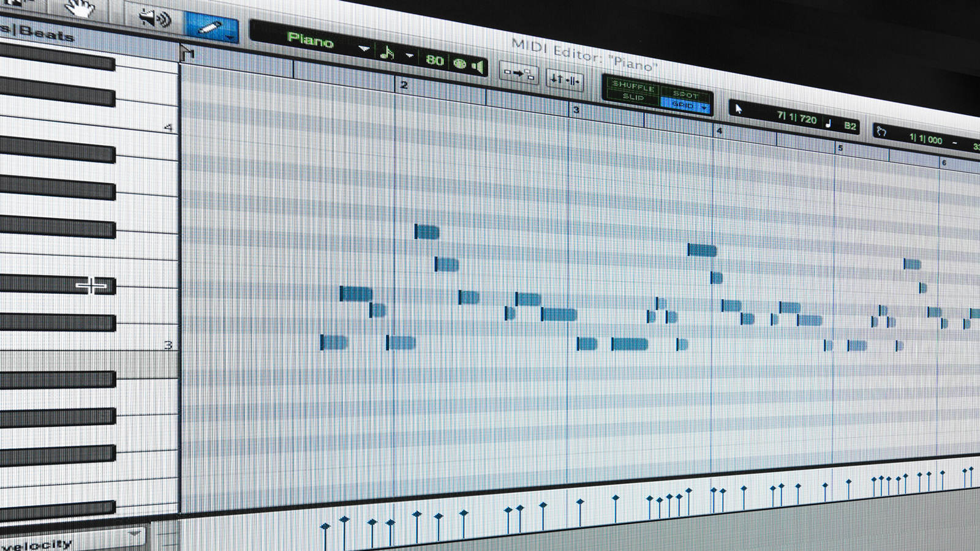Viewport: 980px width, 551px height.
Task: Select the highest MIDI note just before bar 4
Action: click(x=701, y=250)
